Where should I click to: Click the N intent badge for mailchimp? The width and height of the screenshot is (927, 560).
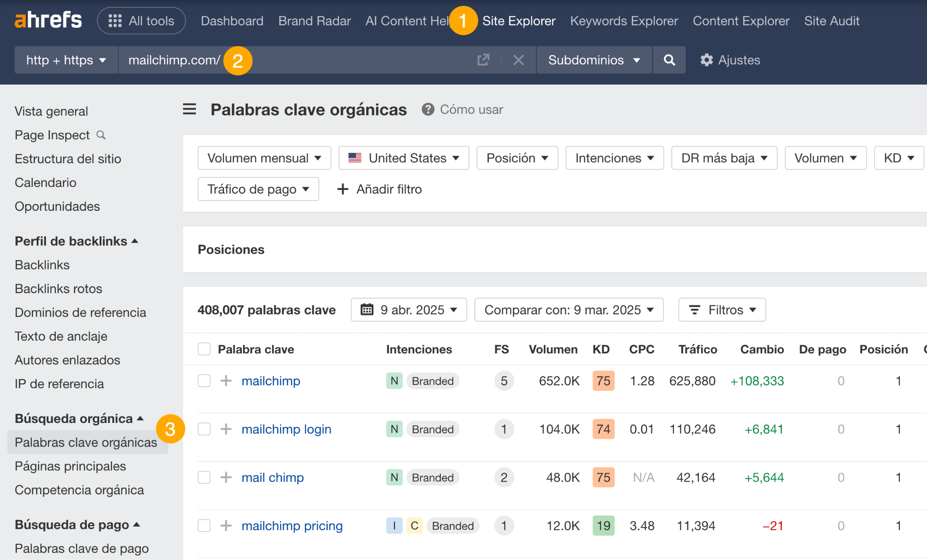tap(394, 381)
